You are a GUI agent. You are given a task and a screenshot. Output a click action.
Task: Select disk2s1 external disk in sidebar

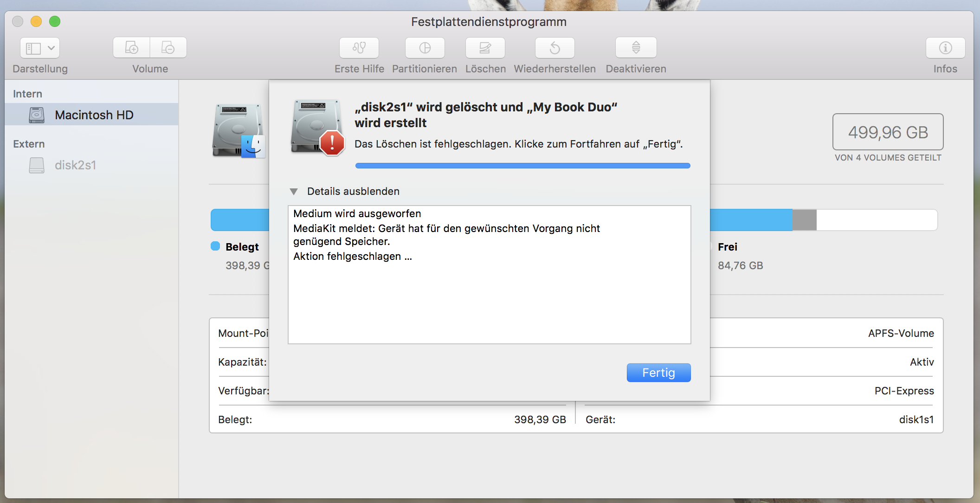point(75,165)
